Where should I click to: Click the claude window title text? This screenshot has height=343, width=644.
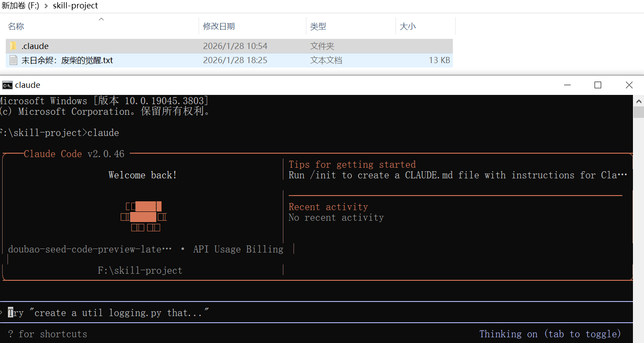[x=28, y=85]
